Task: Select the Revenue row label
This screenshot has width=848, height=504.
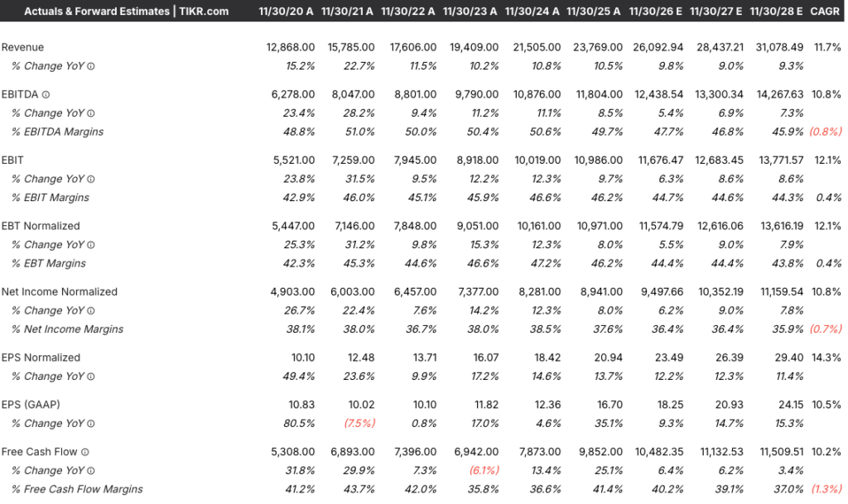Action: [23, 47]
